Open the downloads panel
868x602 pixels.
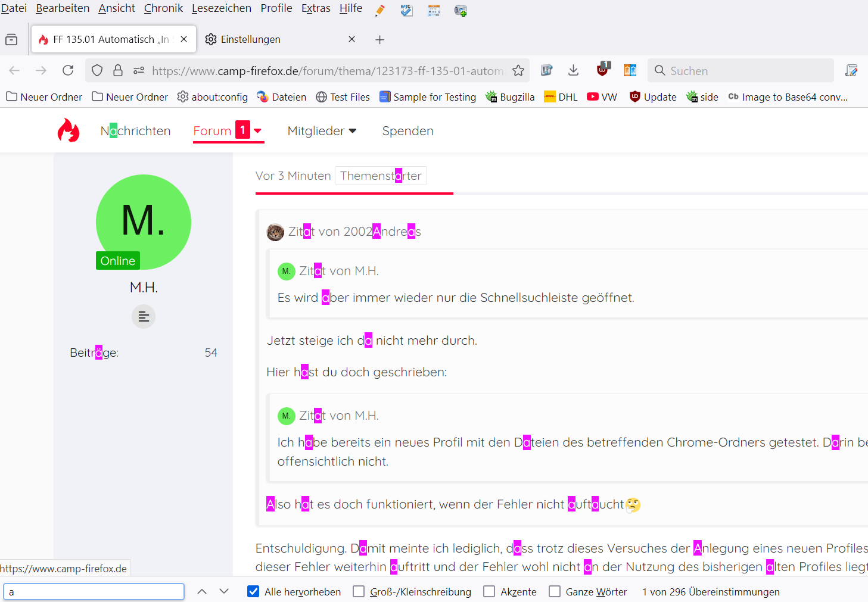tap(574, 70)
